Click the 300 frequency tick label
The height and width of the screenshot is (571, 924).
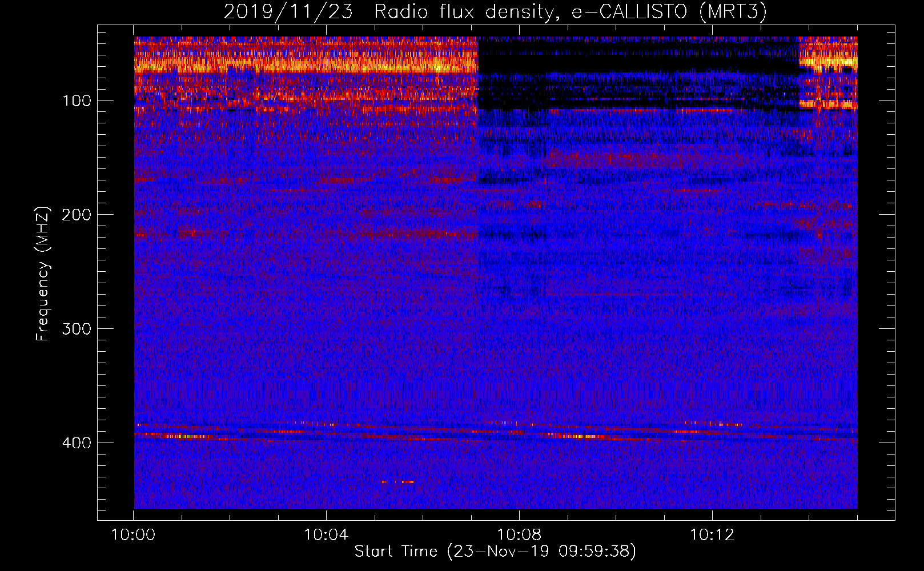(77, 329)
